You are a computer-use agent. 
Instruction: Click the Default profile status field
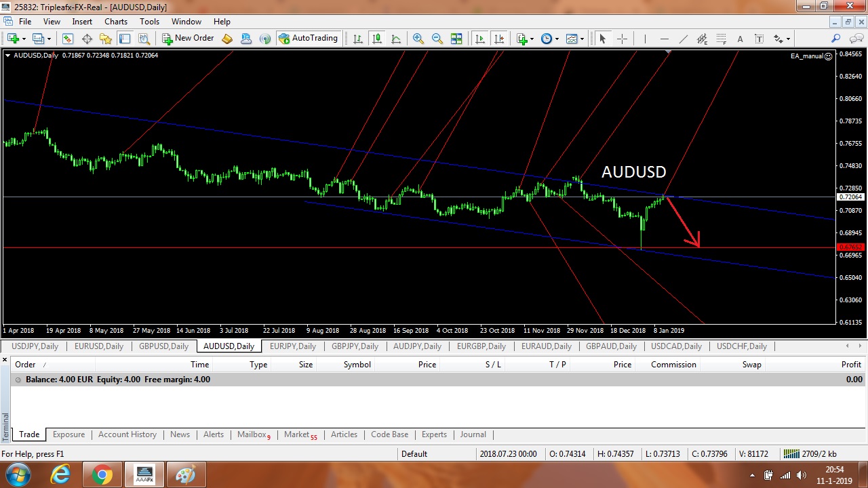[x=414, y=453]
